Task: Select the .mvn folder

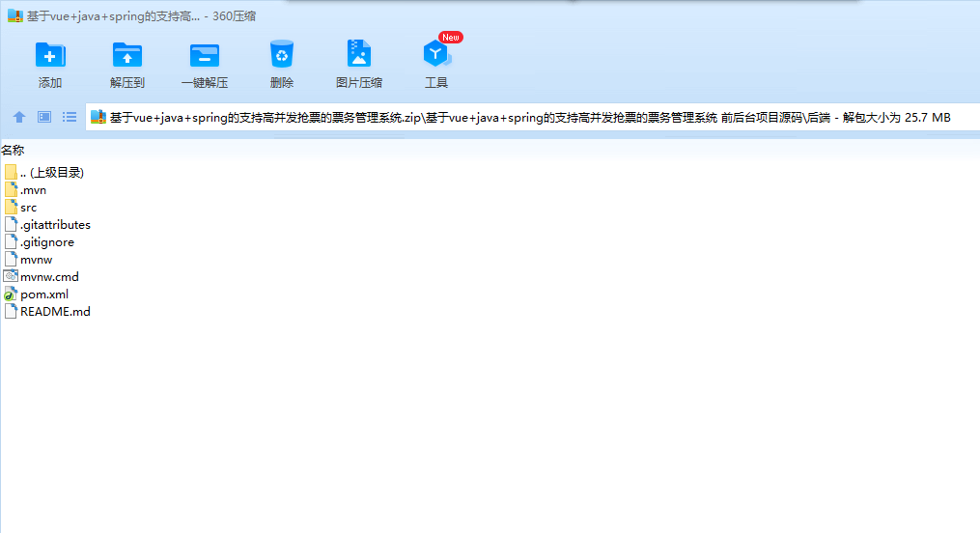Action: [x=25, y=190]
